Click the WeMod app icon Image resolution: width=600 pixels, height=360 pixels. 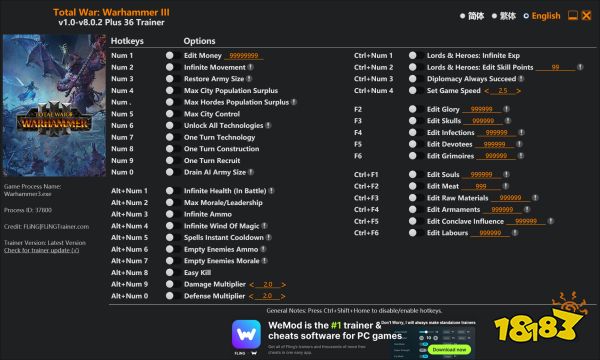(x=246, y=334)
